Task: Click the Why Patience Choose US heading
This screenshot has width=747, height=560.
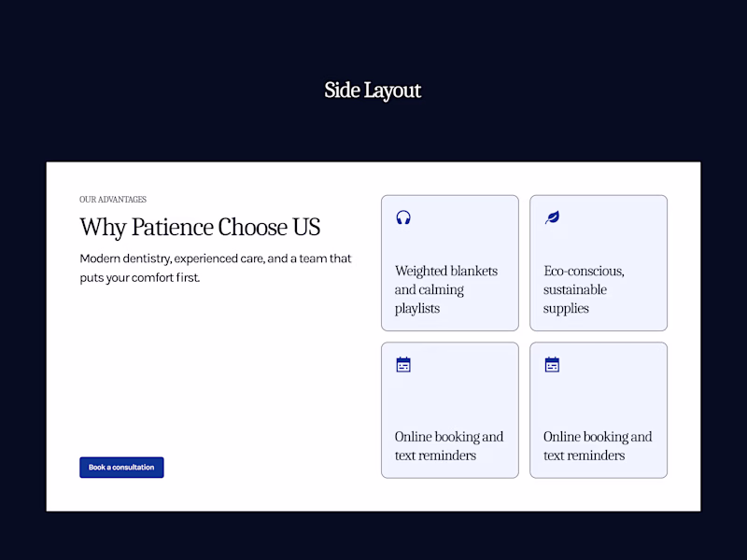Action: [200, 227]
